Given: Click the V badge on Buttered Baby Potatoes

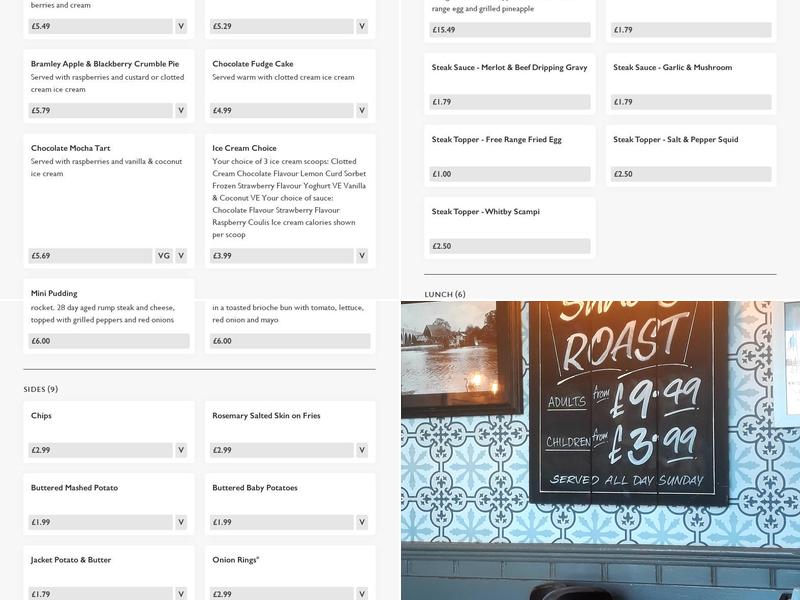Looking at the screenshot, I should [362, 522].
